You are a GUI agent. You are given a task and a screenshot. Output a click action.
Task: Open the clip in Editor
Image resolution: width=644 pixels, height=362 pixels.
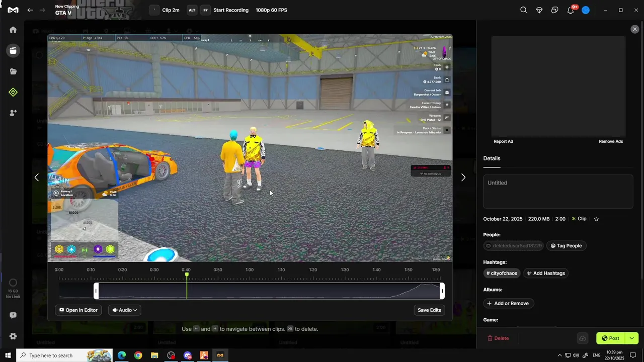coord(78,310)
